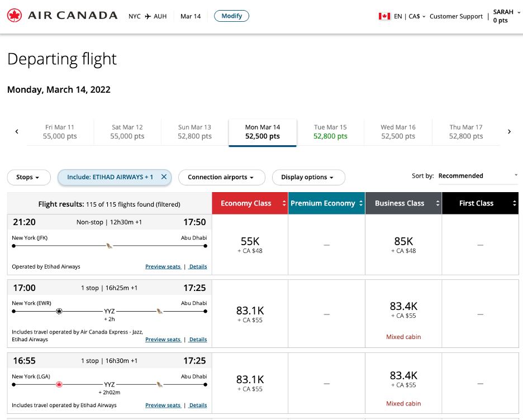Select the Fri Mar 11 date tab
The image size is (523, 420).
(60, 132)
